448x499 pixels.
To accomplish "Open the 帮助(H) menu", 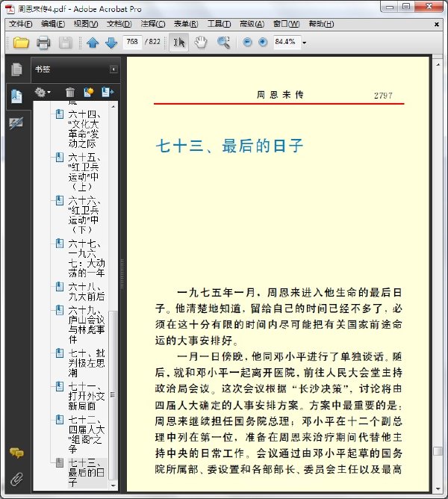I will tap(321, 24).
